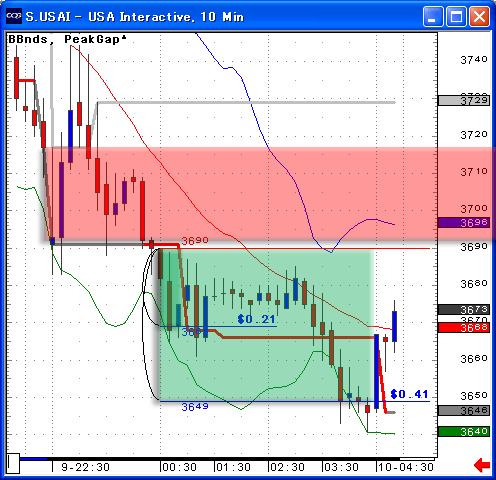This screenshot has width=496, height=480.
Task: Click the scroll box at bottom left
Action: [x=13, y=463]
